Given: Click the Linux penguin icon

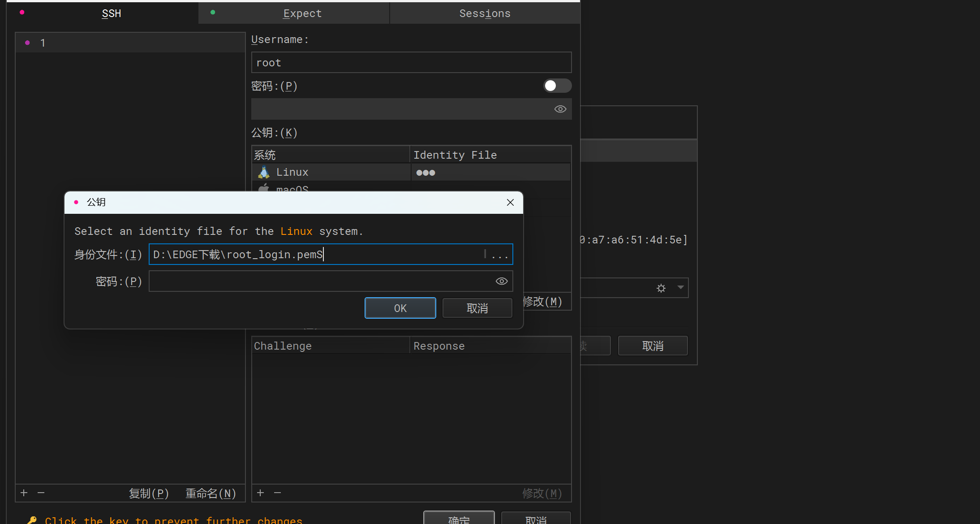Looking at the screenshot, I should [264, 173].
